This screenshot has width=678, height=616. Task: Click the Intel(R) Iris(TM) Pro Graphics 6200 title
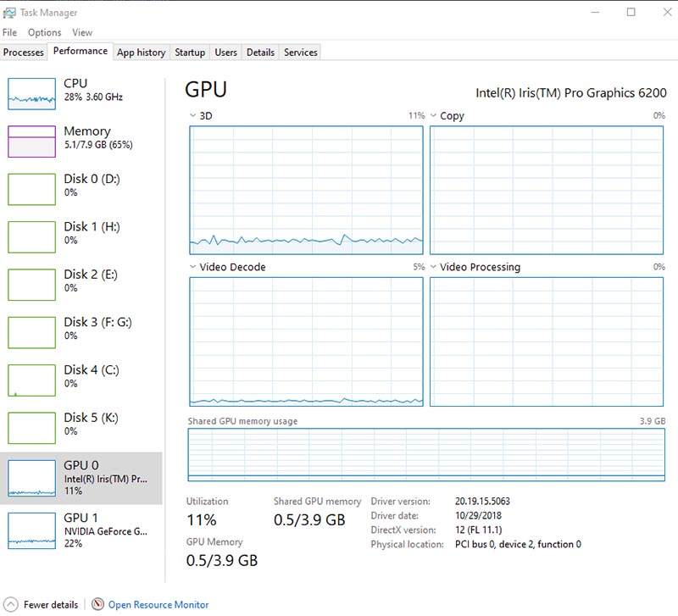[x=570, y=93]
